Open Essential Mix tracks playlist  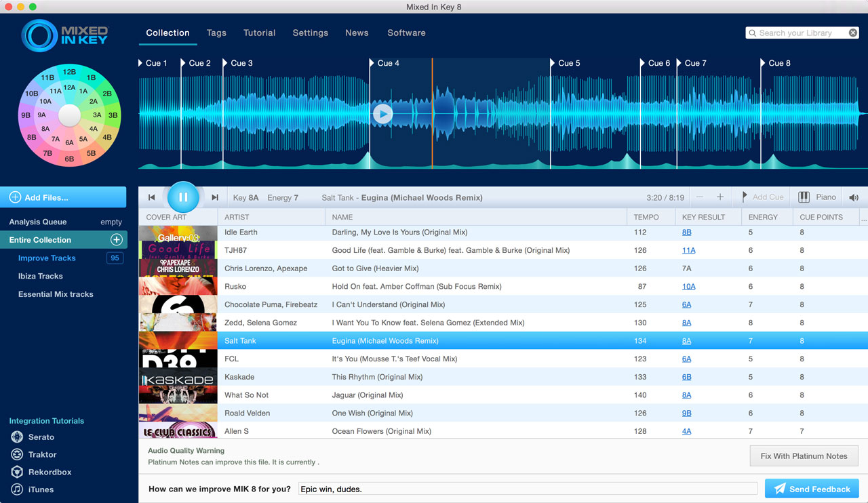coord(56,294)
